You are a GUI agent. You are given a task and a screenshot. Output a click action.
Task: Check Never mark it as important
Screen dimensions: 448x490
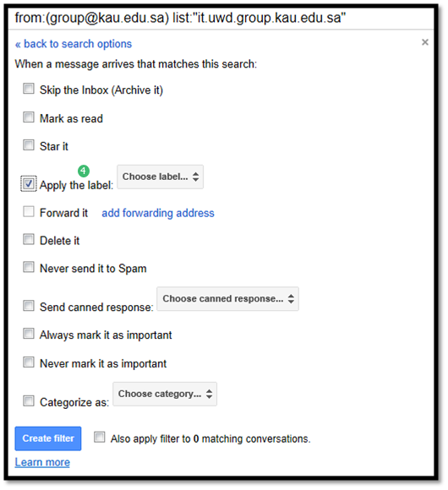point(29,362)
